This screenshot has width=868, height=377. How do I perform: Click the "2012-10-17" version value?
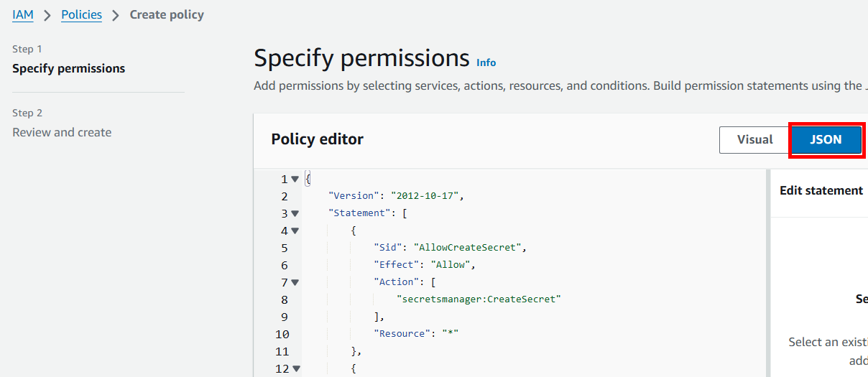pyautogui.click(x=425, y=196)
